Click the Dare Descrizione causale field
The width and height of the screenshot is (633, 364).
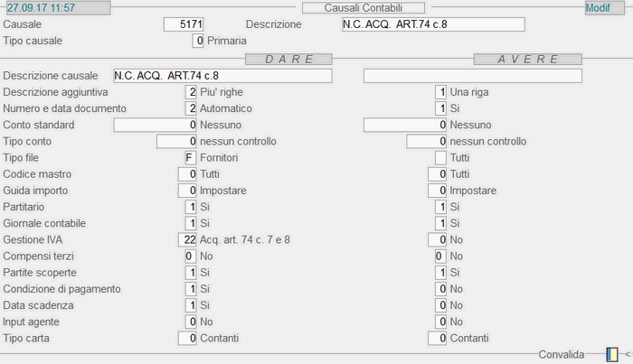pos(222,76)
